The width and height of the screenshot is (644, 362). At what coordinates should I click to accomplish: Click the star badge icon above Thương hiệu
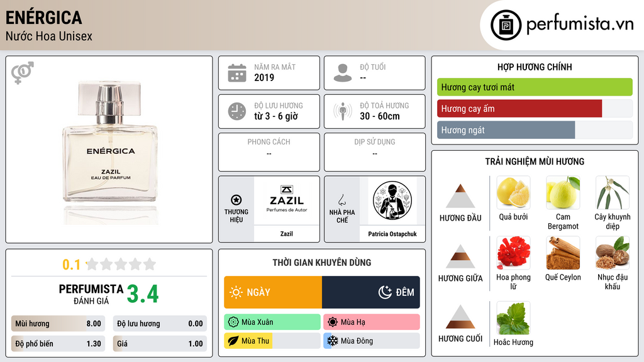tap(236, 200)
